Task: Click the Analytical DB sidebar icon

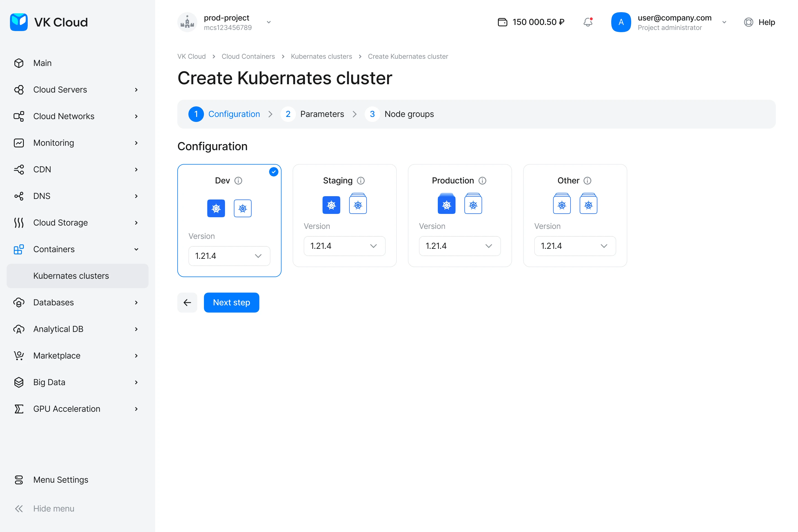Action: click(19, 329)
